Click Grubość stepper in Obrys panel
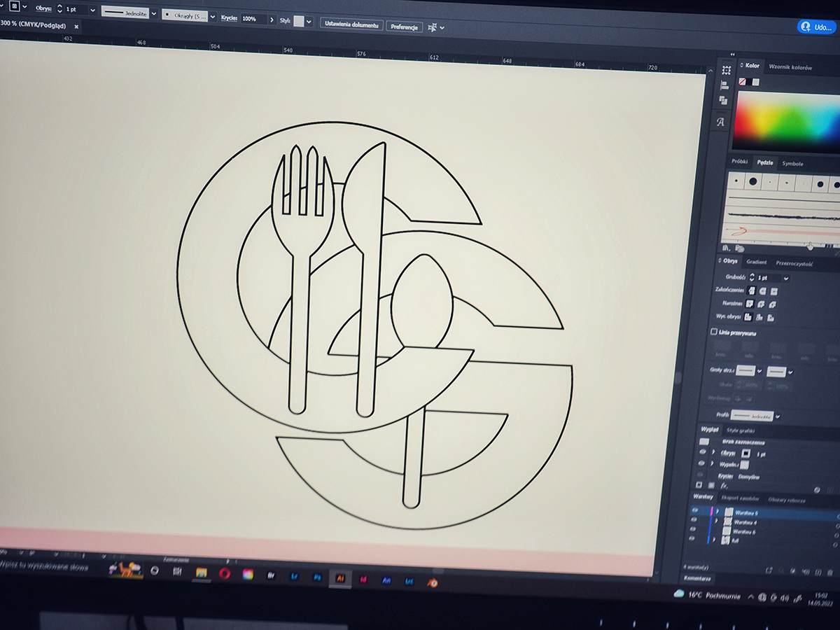This screenshot has width=840, height=630. [752, 277]
